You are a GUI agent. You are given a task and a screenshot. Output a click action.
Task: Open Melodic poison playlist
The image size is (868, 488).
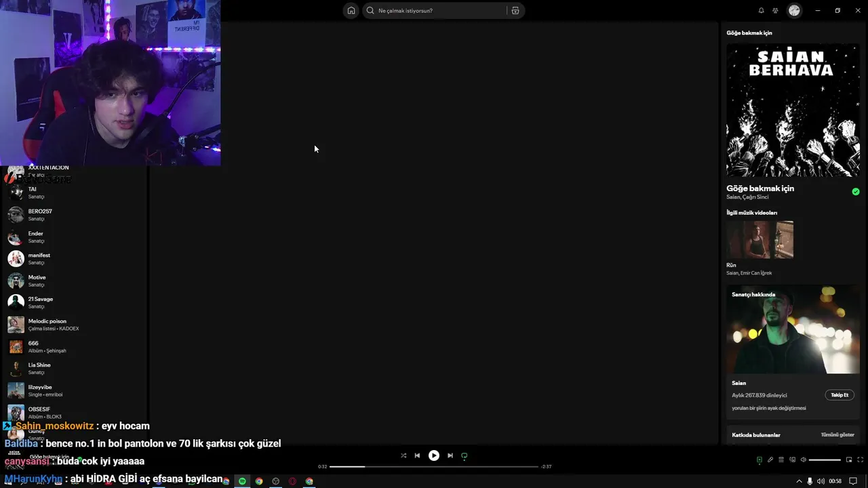click(73, 325)
